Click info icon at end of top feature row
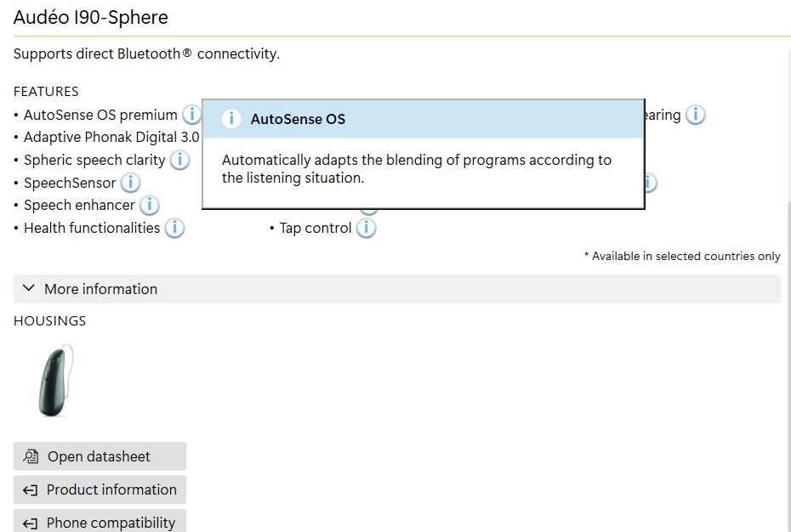This screenshot has height=532, width=791. click(695, 115)
